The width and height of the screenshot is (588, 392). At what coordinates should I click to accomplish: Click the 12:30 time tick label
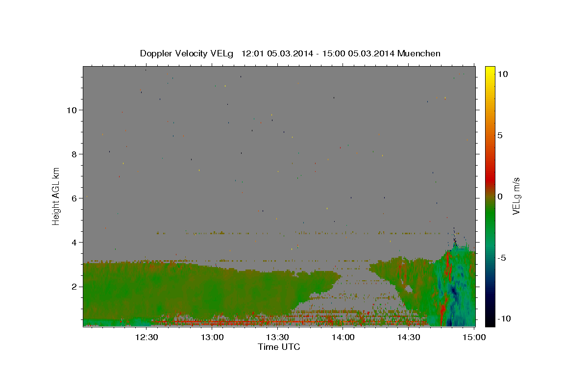[147, 338]
